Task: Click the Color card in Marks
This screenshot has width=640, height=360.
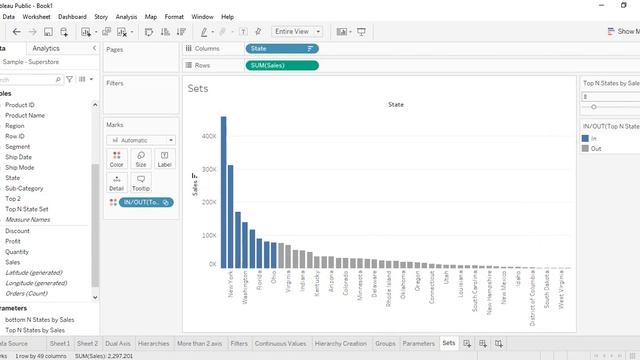Action: (116, 159)
